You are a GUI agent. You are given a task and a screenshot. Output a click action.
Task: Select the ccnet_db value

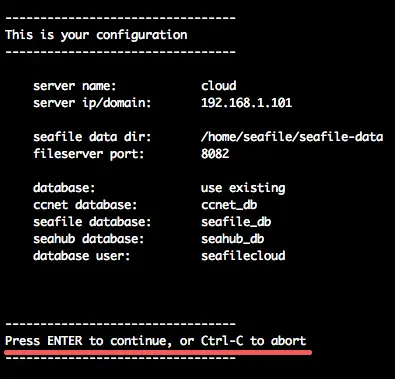tap(229, 205)
